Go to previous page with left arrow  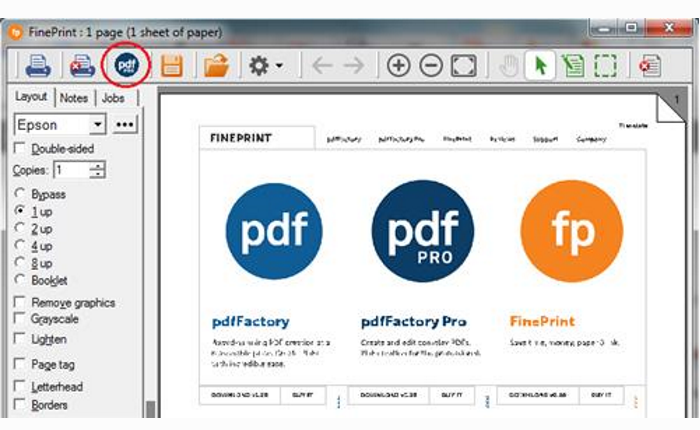(x=322, y=66)
